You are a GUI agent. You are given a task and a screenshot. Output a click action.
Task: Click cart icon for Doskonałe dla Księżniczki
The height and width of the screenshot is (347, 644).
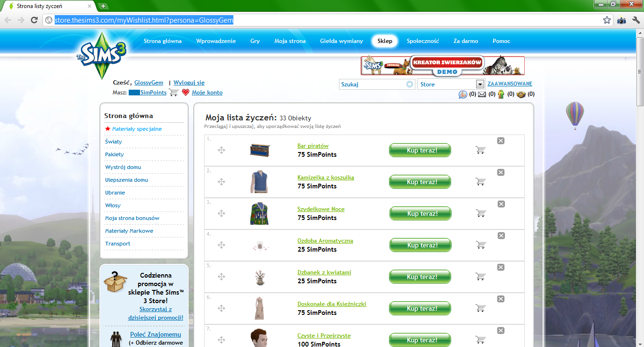coord(480,308)
